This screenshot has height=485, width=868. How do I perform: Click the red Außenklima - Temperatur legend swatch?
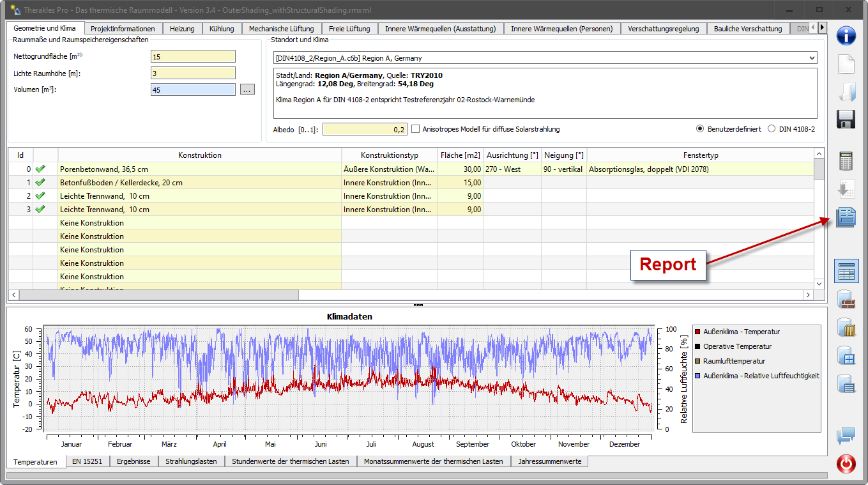point(698,332)
